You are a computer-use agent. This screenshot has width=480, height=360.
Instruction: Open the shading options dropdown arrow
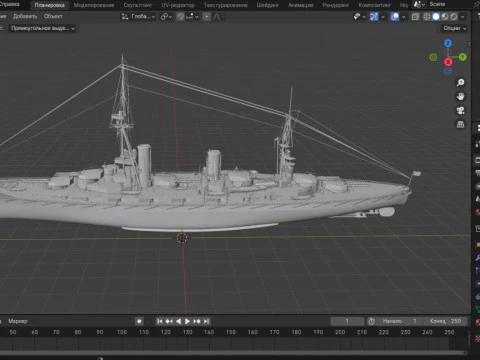pyautogui.click(x=463, y=16)
